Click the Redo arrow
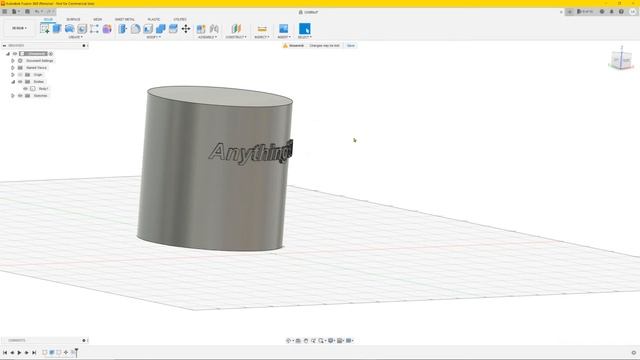Image resolution: width=640 pixels, height=360 pixels. pos(49,12)
